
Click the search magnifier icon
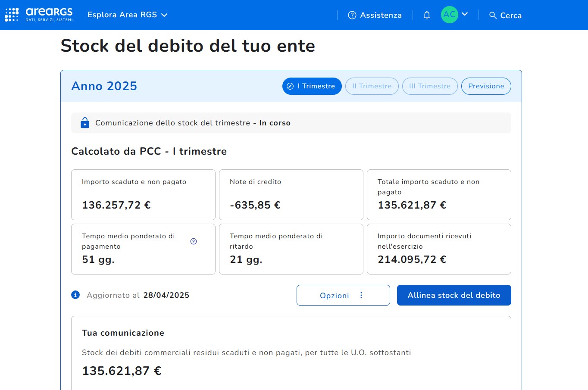(x=493, y=16)
